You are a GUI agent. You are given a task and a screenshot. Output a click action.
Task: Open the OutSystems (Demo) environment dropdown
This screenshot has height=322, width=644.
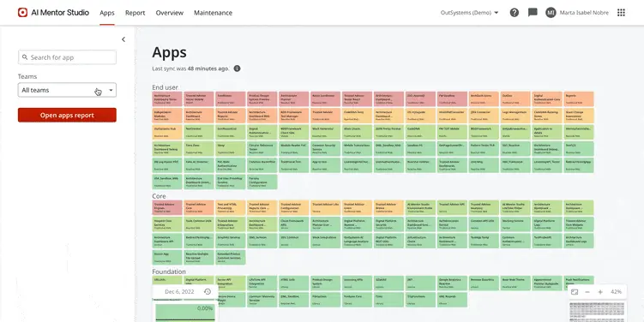click(469, 13)
